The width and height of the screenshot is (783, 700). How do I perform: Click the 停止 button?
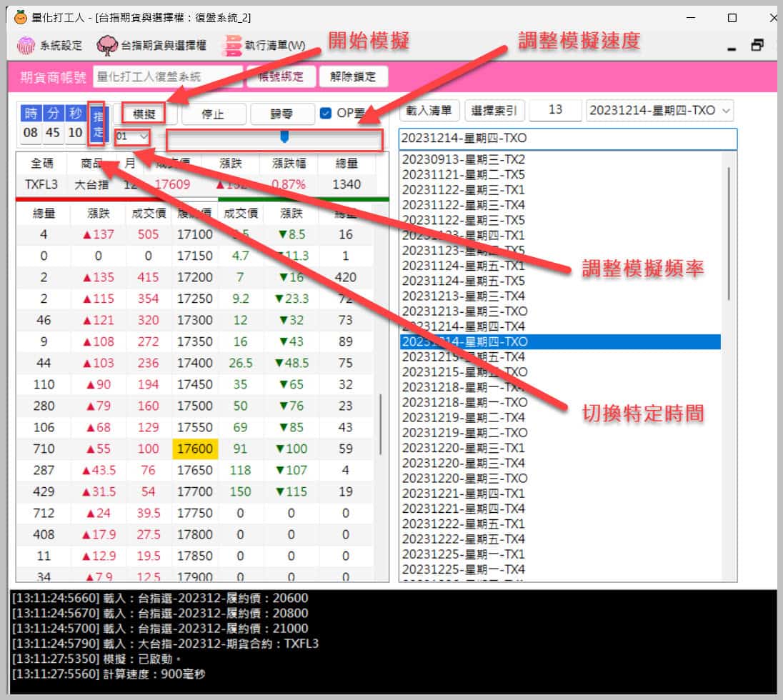tap(214, 114)
